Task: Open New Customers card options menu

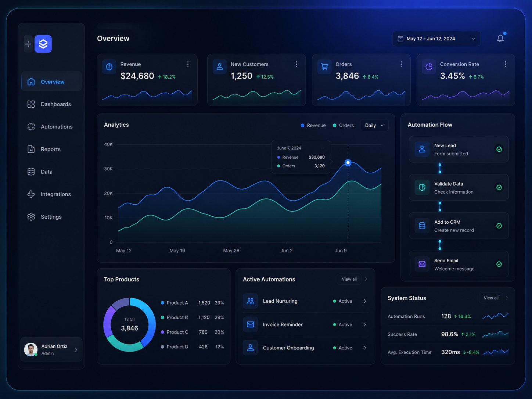Action: click(296, 64)
